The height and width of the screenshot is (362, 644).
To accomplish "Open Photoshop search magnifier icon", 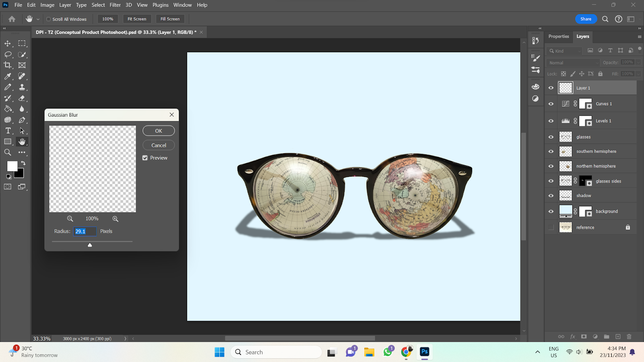I will (605, 19).
